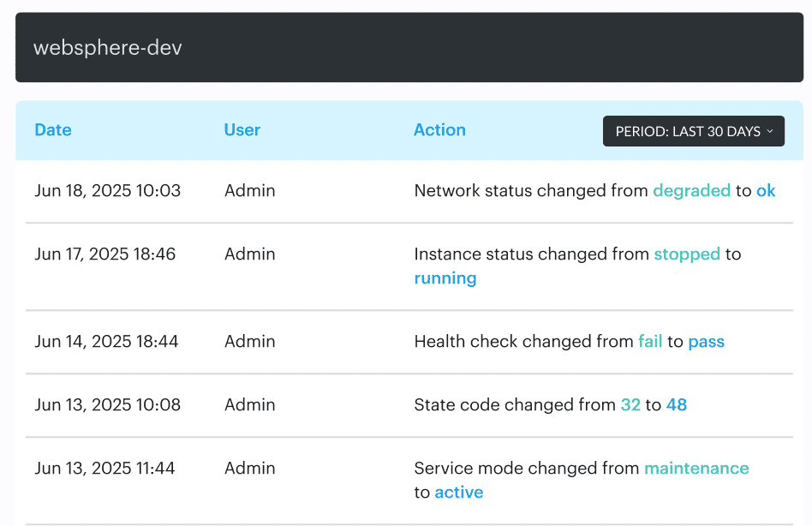
Task: Click the 'ok' network status value
Action: pos(766,191)
